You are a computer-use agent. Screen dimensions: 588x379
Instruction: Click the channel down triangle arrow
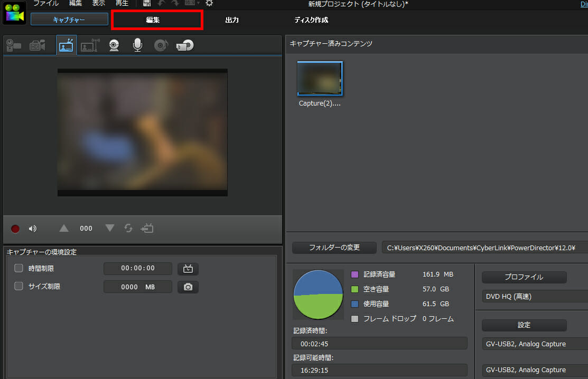point(109,228)
